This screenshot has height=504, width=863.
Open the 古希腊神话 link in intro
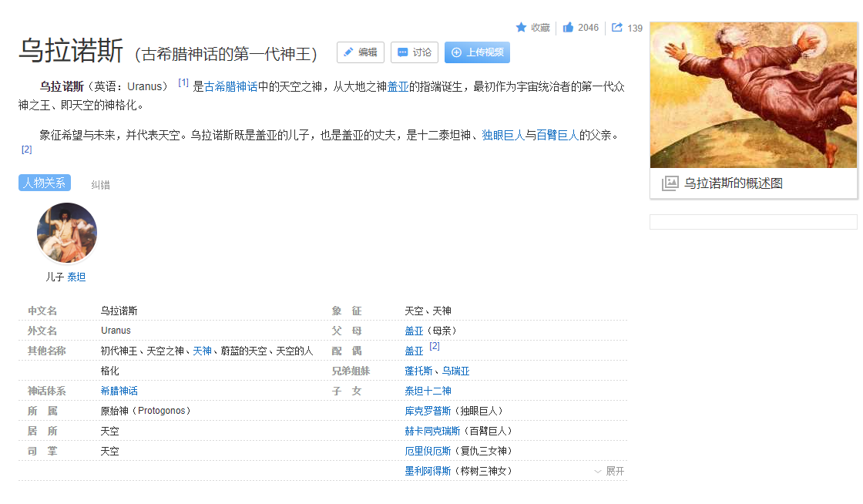(x=231, y=86)
